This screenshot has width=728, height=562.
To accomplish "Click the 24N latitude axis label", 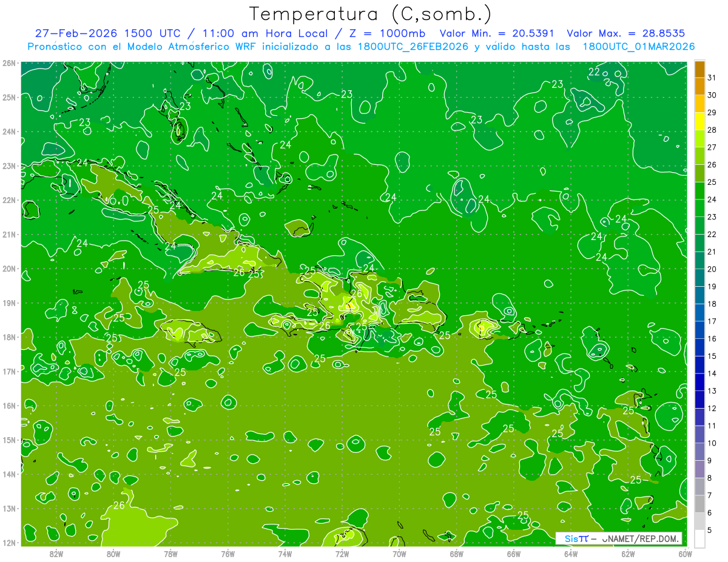I will [x=9, y=132].
